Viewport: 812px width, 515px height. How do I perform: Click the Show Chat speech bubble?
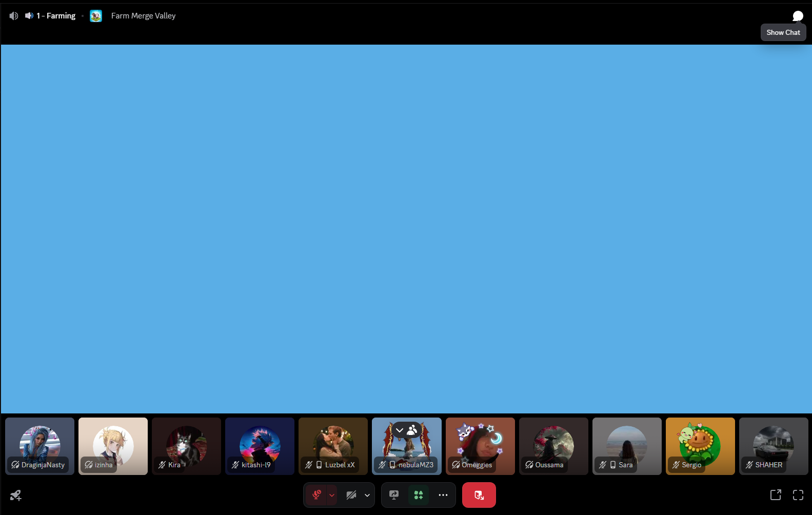click(798, 16)
